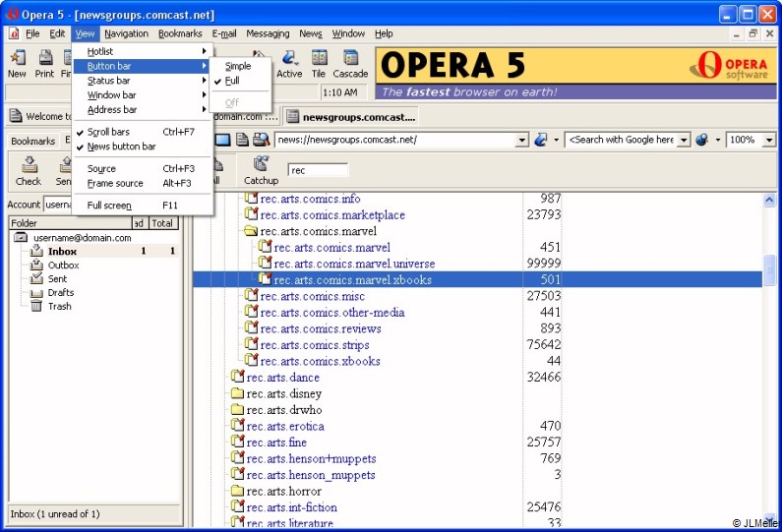
Task: Click the scroll up arrow of newsgroup list
Action: [769, 201]
